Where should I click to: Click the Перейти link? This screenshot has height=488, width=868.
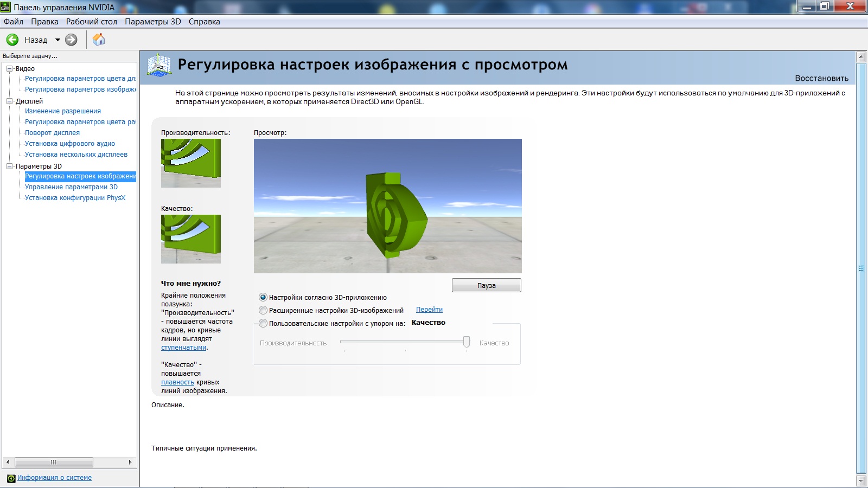[429, 310]
